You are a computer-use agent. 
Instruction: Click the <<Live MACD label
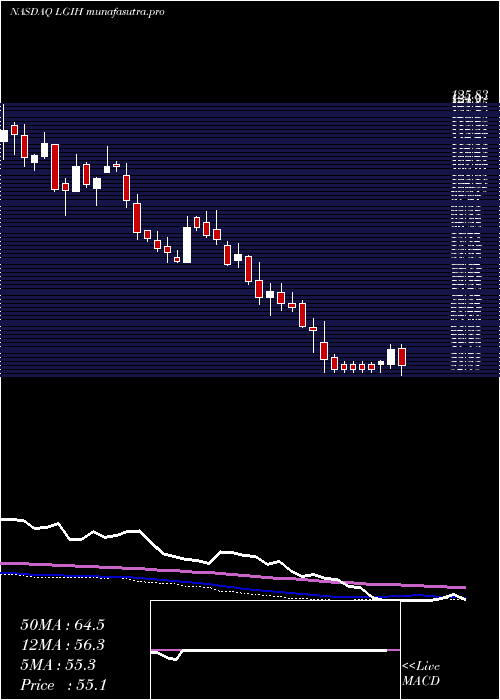421,673
